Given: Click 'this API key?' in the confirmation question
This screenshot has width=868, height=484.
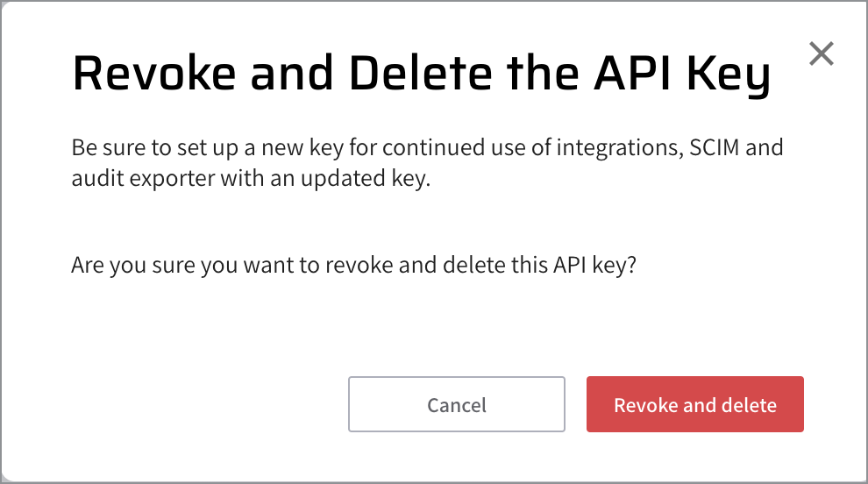Looking at the screenshot, I should point(572,265).
